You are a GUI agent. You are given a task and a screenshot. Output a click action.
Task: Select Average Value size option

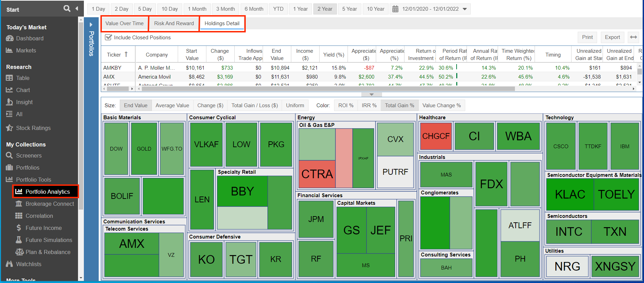172,105
